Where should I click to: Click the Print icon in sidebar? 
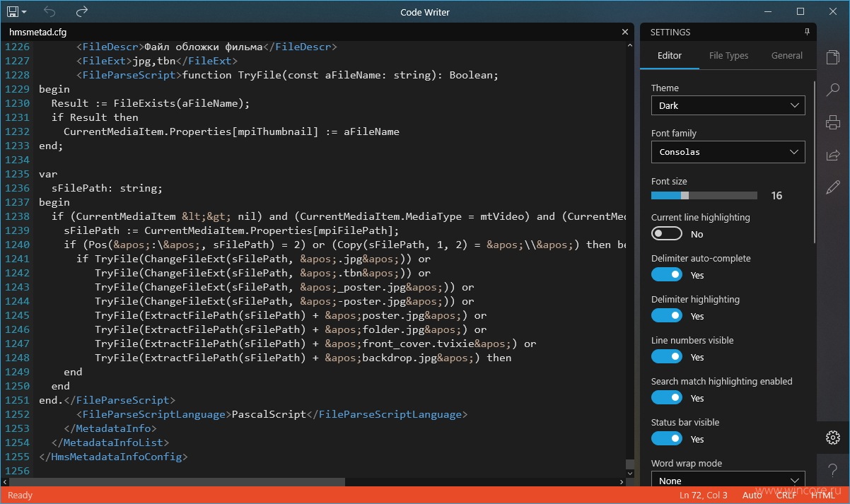pos(833,122)
